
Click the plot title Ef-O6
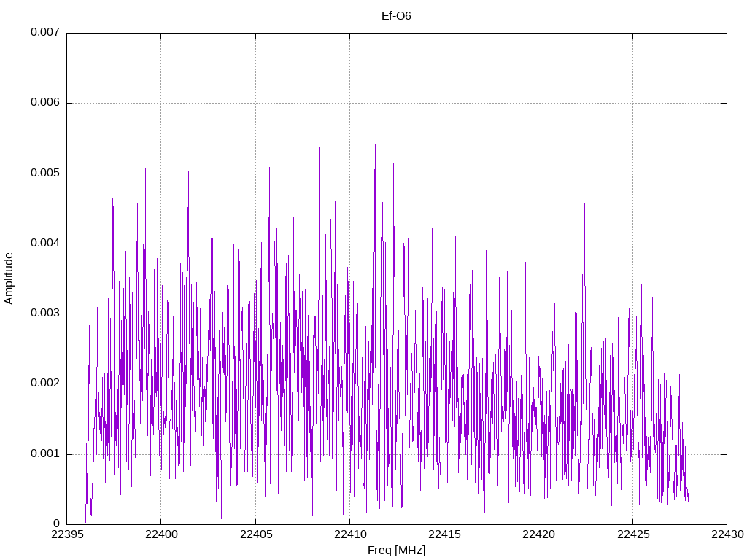coord(396,16)
